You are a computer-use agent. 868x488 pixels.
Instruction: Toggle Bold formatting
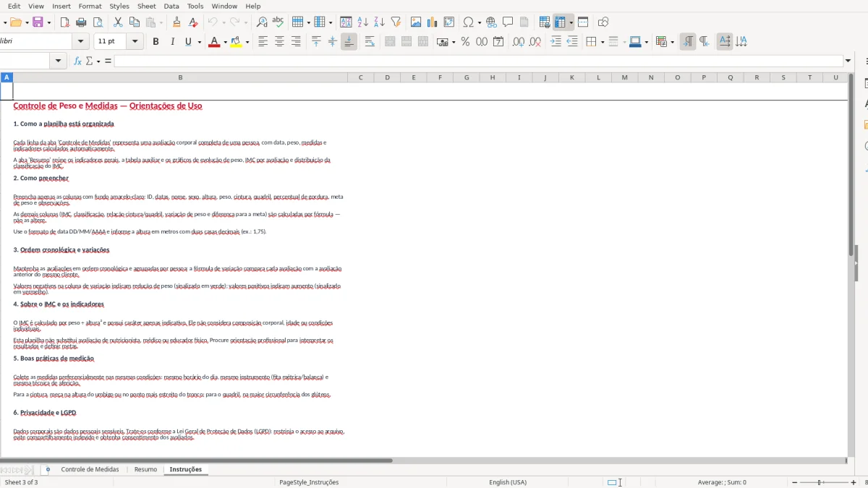156,42
